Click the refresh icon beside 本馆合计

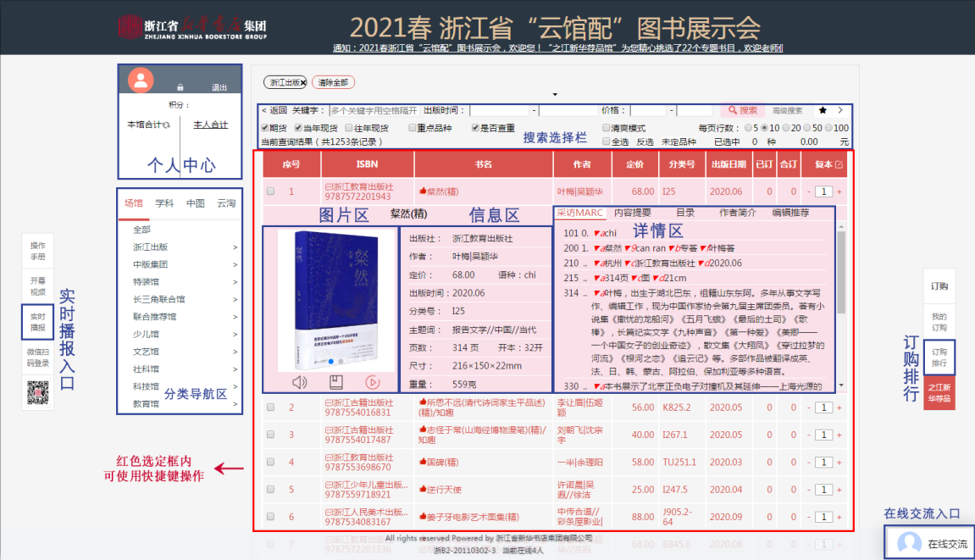point(166,125)
